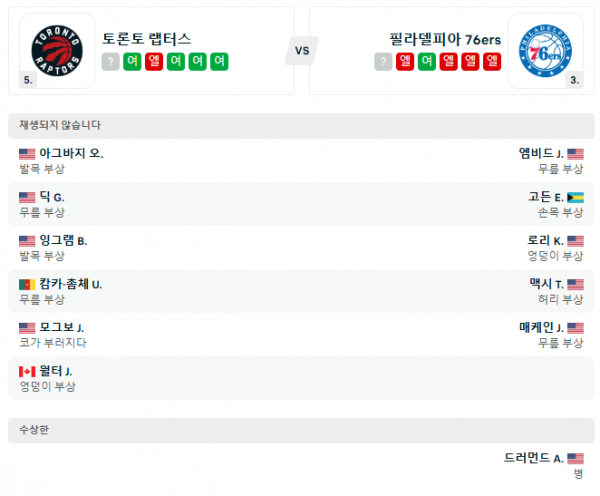Select player 엠비드 J.
This screenshot has width=600, height=496.
click(x=541, y=153)
